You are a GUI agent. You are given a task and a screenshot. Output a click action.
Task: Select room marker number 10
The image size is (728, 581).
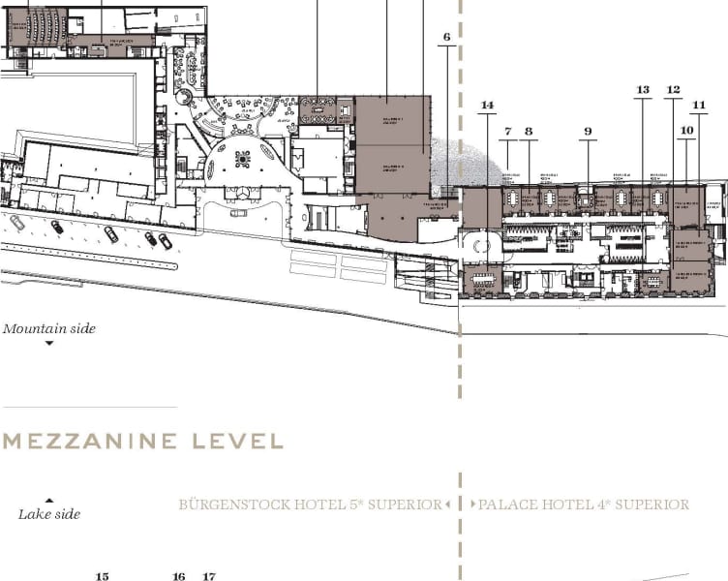686,130
